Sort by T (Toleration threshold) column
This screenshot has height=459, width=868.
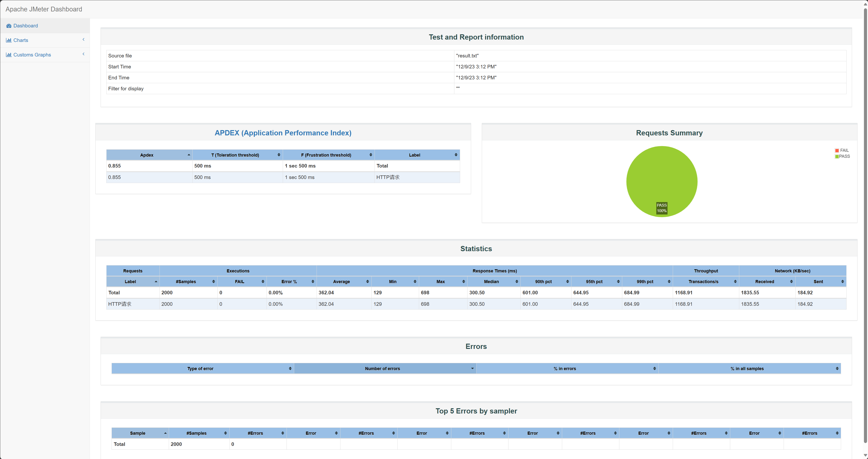tap(237, 155)
